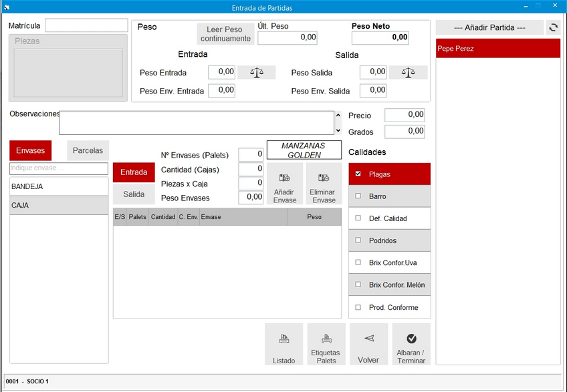Screen dimensions: 567x392
Task: Click the Palets column header
Action: (x=138, y=217)
